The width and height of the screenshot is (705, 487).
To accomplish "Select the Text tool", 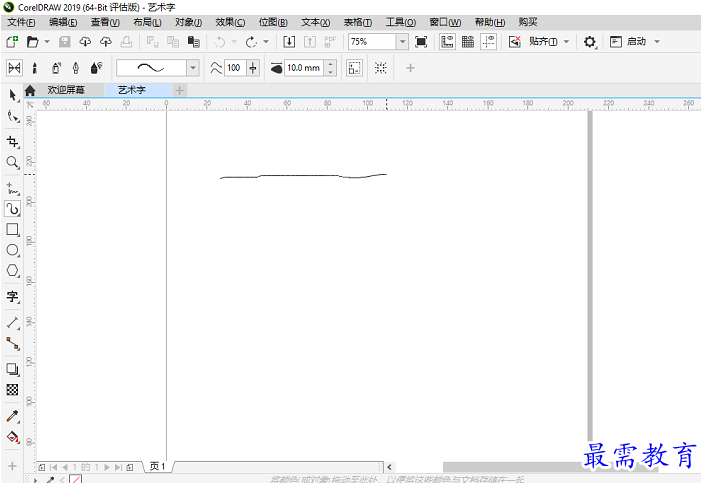I will (x=13, y=297).
